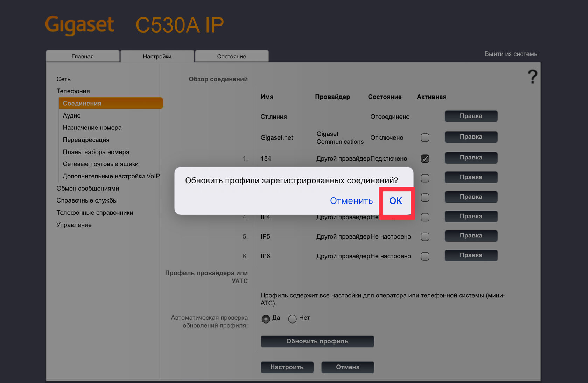
Task: Click Правка for Ст.линия row
Action: click(x=471, y=116)
